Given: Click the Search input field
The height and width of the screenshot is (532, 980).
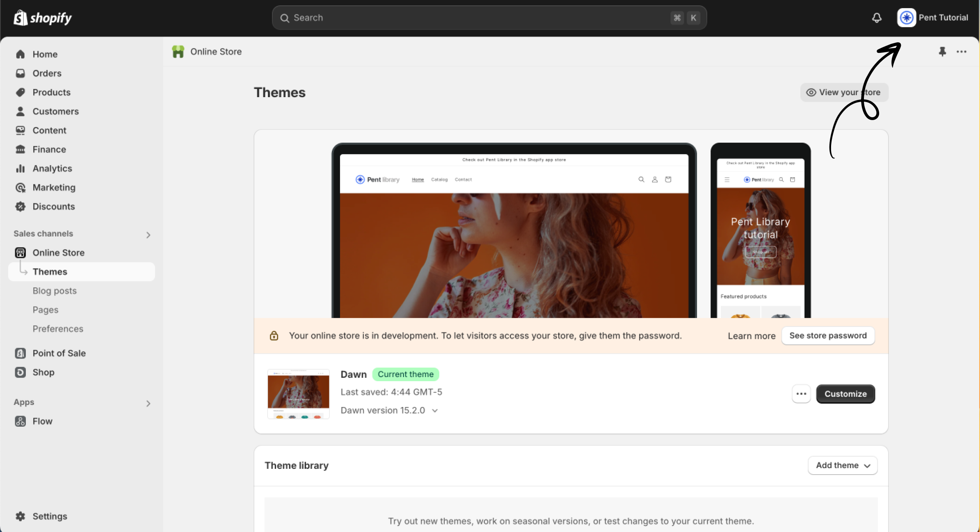Looking at the screenshot, I should (x=489, y=18).
